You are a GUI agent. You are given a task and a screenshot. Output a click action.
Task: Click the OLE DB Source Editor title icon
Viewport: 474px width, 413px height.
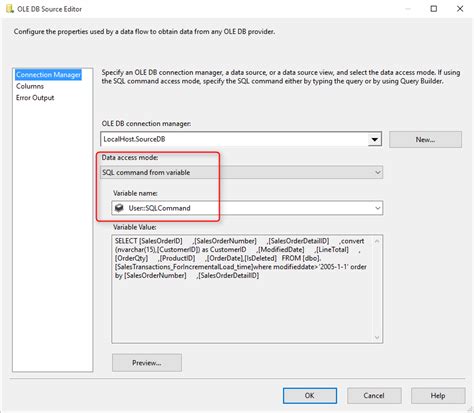point(10,9)
